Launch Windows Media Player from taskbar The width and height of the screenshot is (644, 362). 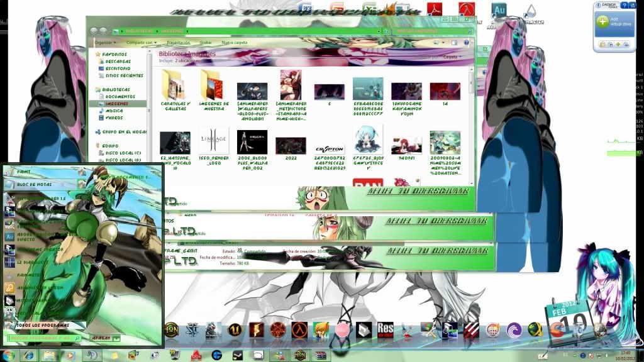[70, 356]
